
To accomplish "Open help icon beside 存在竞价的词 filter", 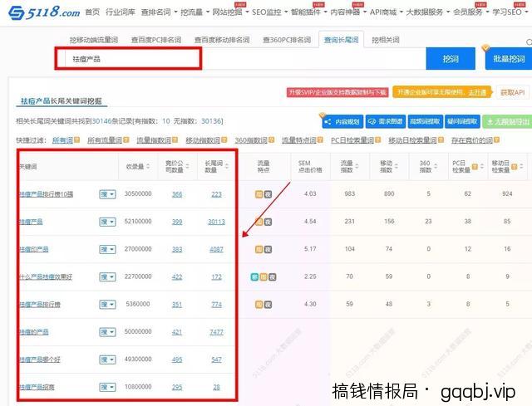I will click(x=497, y=139).
